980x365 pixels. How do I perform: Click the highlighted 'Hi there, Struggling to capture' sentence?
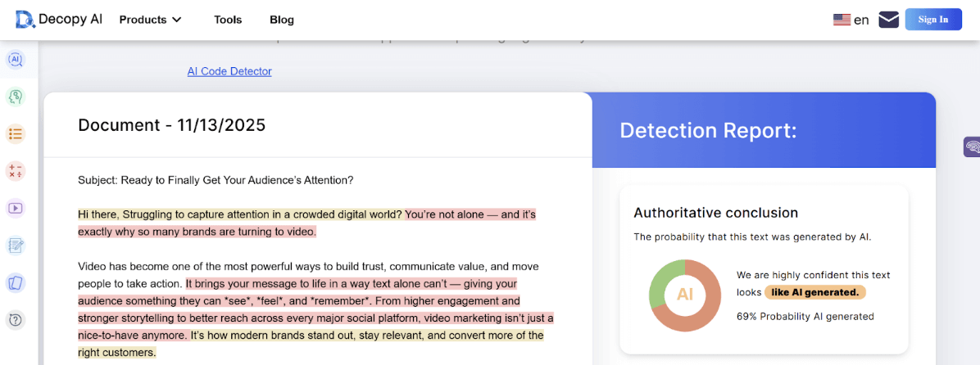click(241, 214)
